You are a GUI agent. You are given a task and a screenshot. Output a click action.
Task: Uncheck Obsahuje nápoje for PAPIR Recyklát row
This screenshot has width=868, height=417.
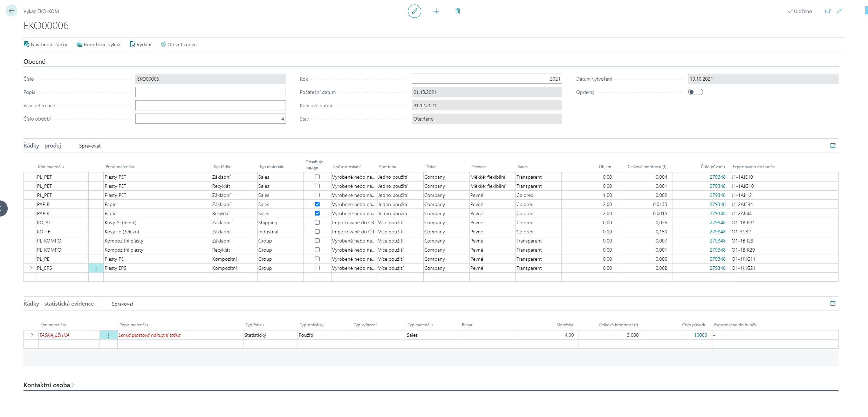pyautogui.click(x=317, y=213)
